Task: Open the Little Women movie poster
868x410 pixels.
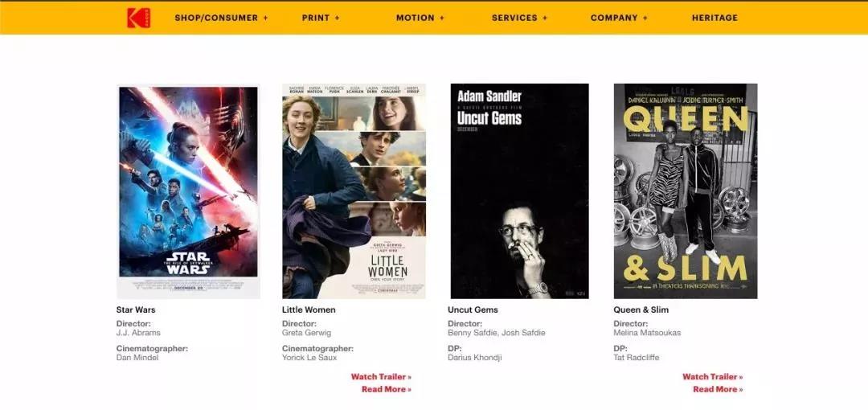Action: [x=354, y=191]
